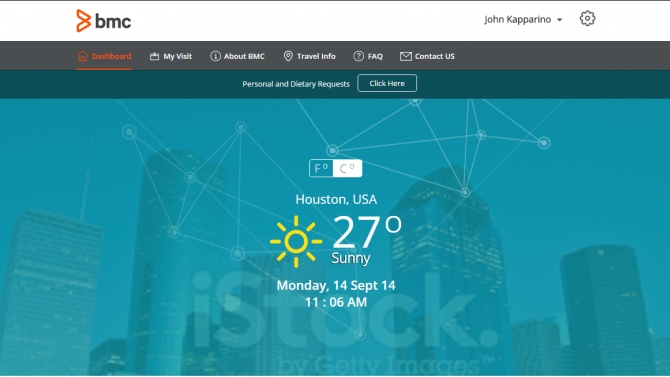Switch temperature to Fahrenheit
Image resolution: width=670 pixels, height=377 pixels.
(321, 168)
